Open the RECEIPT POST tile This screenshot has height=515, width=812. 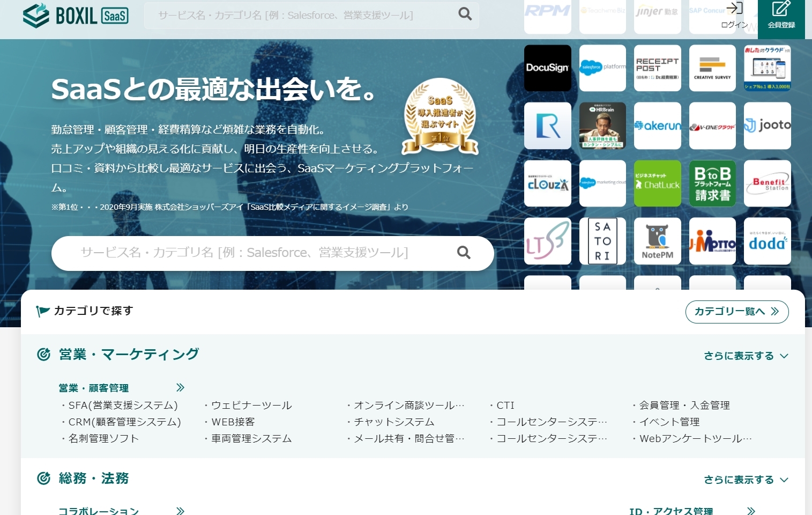tap(658, 68)
